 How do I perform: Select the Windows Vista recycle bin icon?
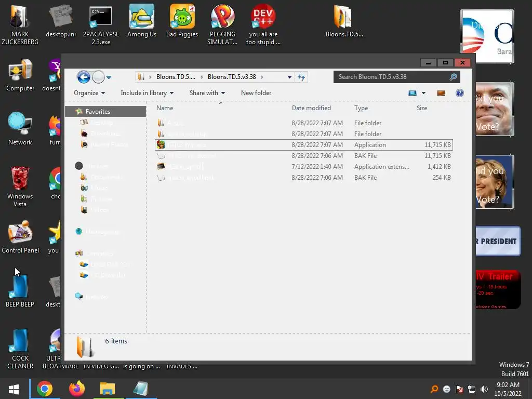click(x=20, y=187)
